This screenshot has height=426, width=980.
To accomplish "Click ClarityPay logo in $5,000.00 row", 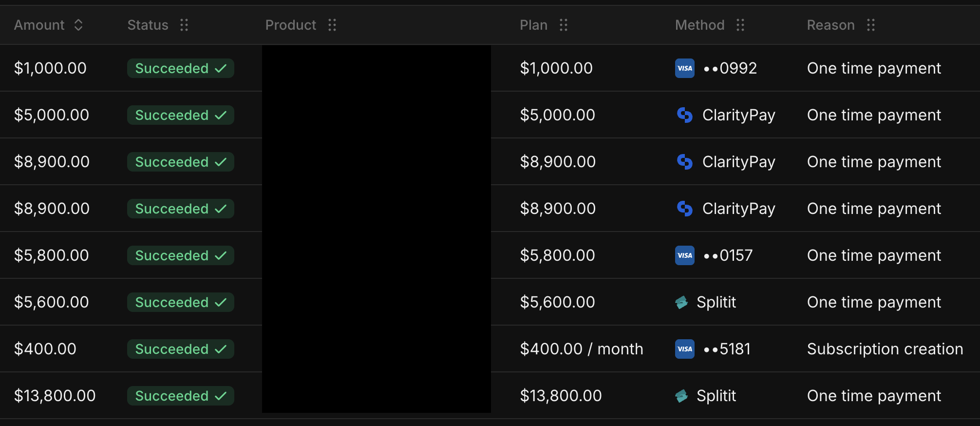I will click(x=685, y=115).
